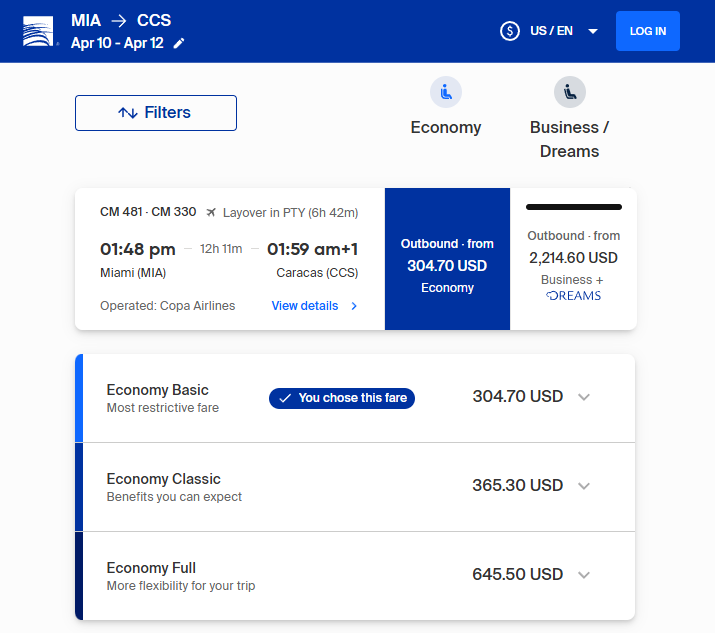Click the flight numbers CM 481 · CM 330
This screenshot has width=715, height=633.
point(148,212)
